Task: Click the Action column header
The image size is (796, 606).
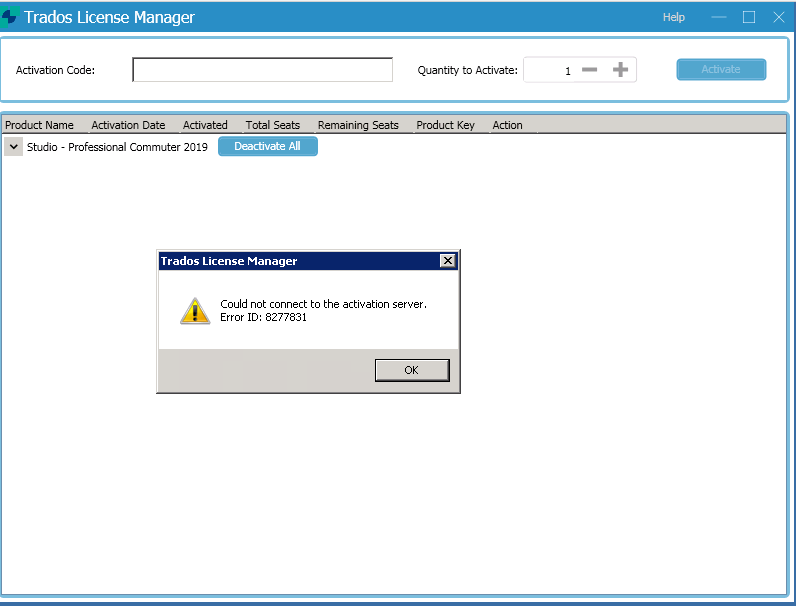Action: pos(507,125)
